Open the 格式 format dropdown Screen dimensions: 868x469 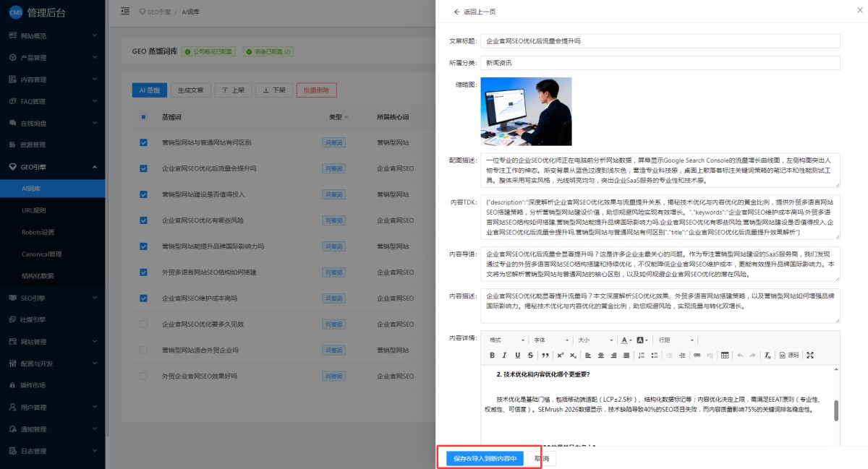(x=506, y=340)
